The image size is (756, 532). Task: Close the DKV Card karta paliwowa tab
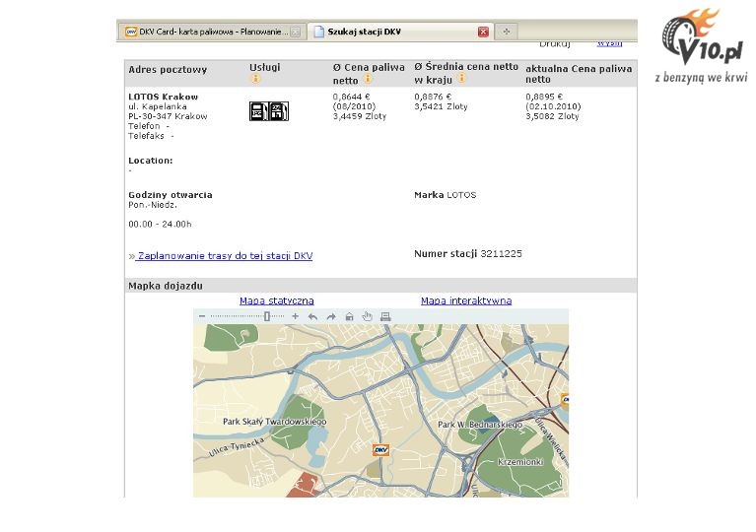[x=296, y=33]
